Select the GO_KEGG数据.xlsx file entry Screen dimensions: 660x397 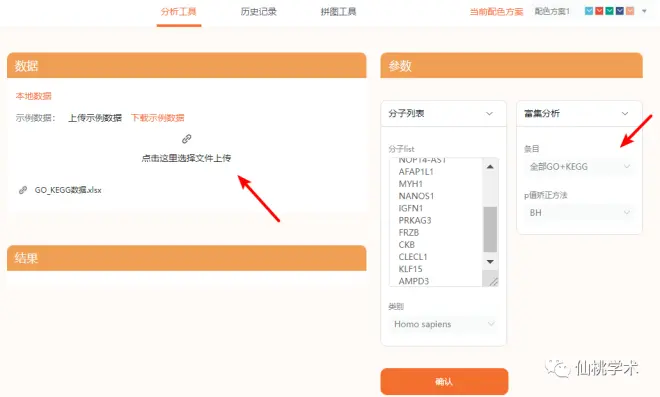tap(68, 190)
